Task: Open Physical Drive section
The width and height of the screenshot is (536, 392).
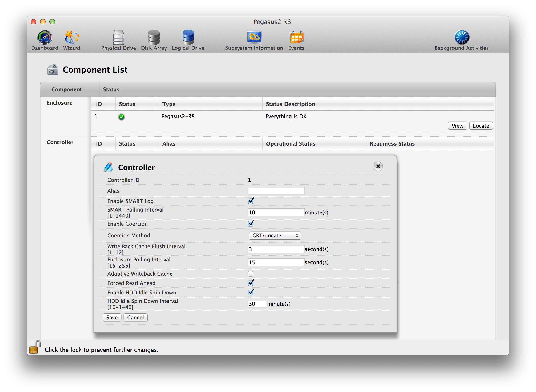Action: tap(118, 37)
